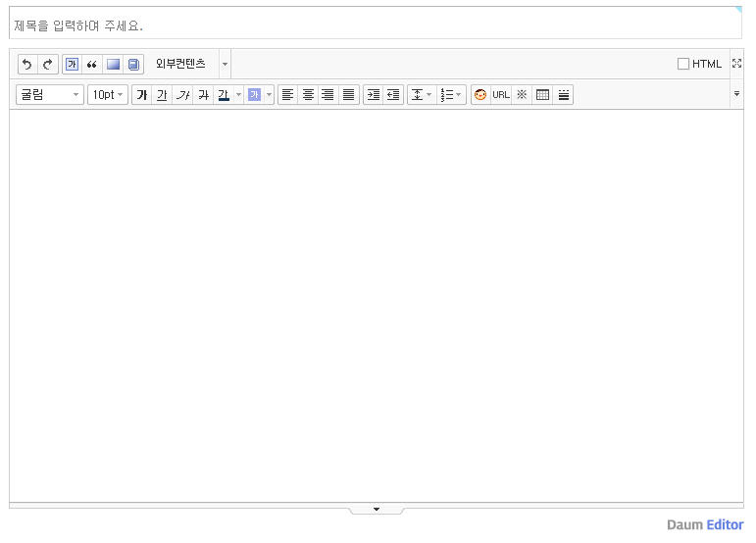Toggle bold text formatting

(x=142, y=95)
